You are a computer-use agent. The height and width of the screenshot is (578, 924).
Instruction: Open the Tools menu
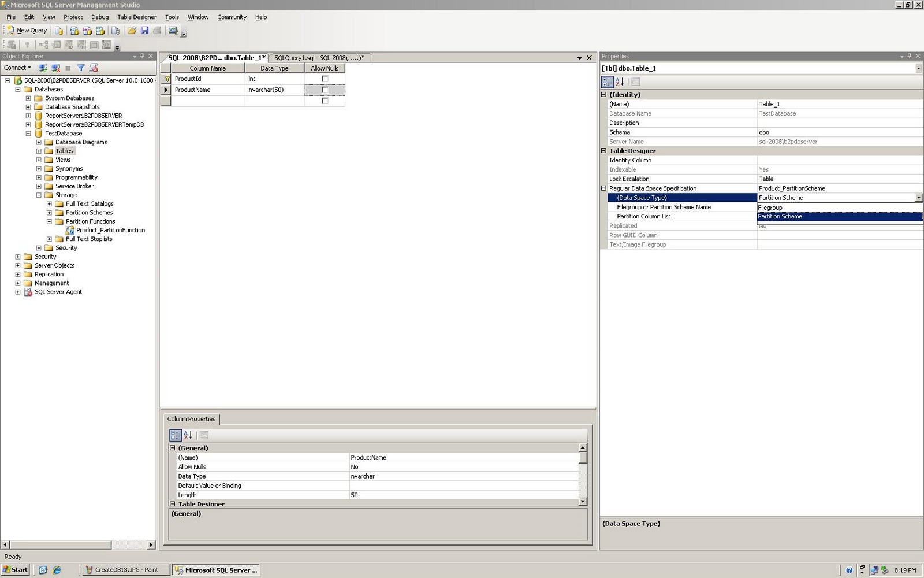pyautogui.click(x=172, y=17)
